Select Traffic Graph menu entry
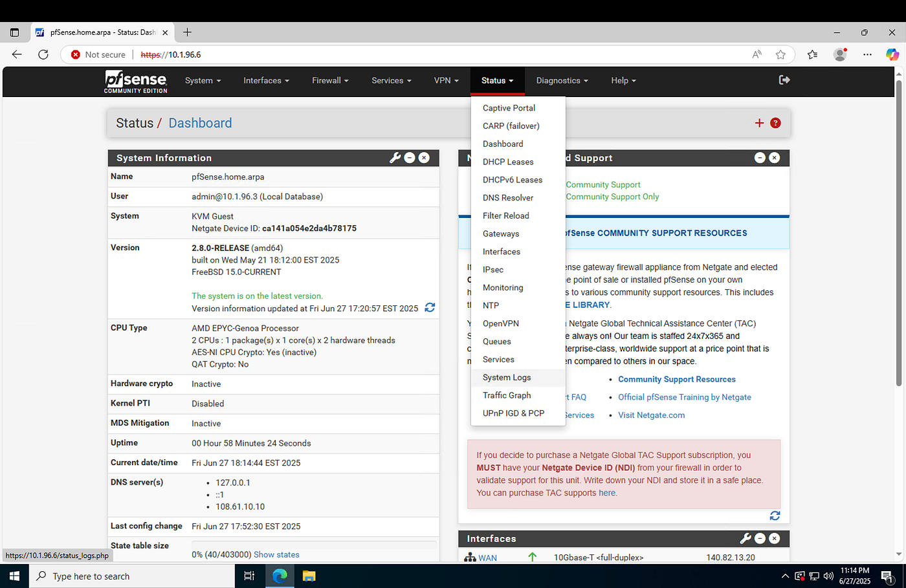This screenshot has height=588, width=906. [x=518, y=395]
